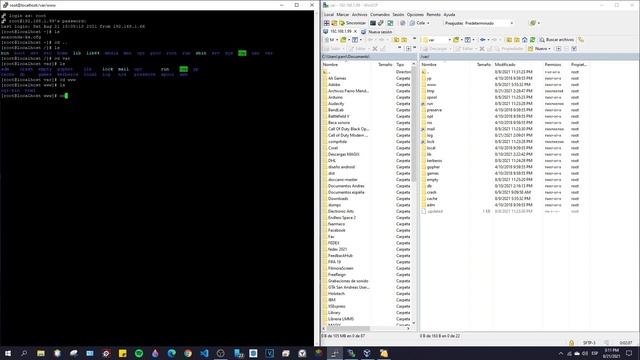This screenshot has height=360, width=640.
Task: Open the Windows Start menu
Action: [x=8, y=353]
